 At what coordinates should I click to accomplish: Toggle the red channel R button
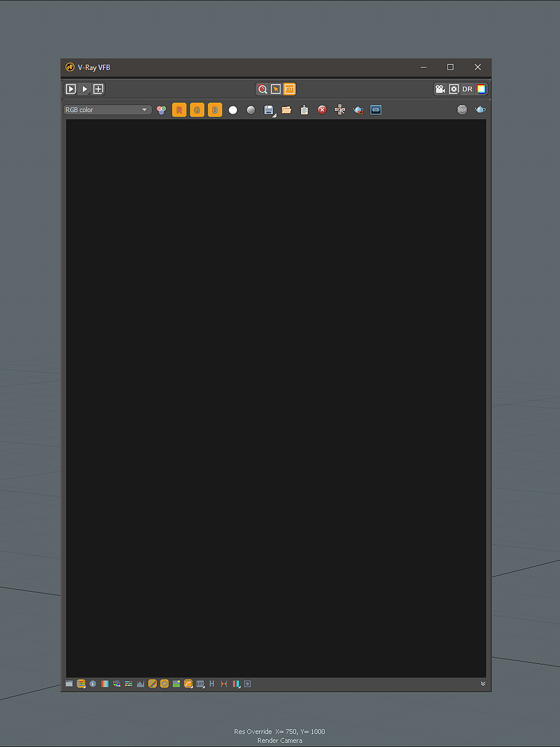tap(179, 110)
